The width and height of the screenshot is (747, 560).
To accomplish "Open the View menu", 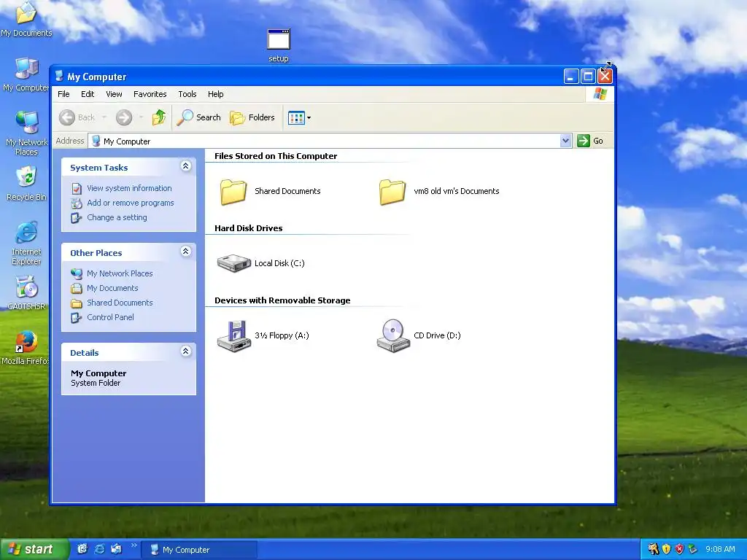I will (114, 94).
